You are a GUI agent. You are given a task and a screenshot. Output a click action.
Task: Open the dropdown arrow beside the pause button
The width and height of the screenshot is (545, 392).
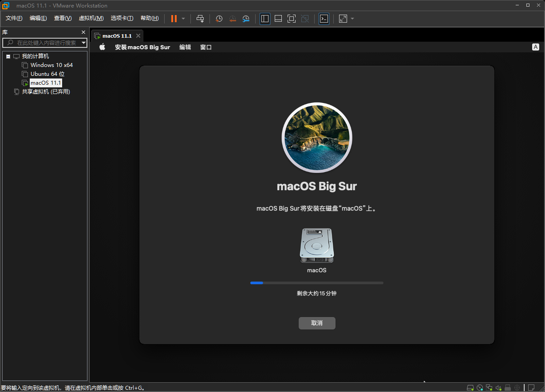pos(183,19)
